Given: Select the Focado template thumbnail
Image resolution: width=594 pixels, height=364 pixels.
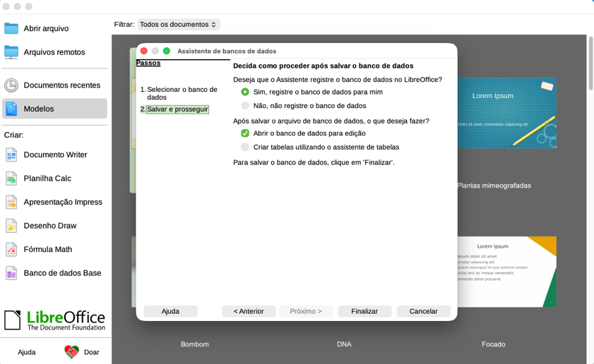Looking at the screenshot, I should [507, 272].
